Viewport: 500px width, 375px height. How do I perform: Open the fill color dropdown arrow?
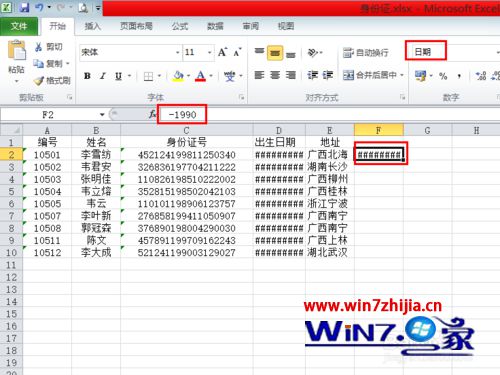coord(188,76)
